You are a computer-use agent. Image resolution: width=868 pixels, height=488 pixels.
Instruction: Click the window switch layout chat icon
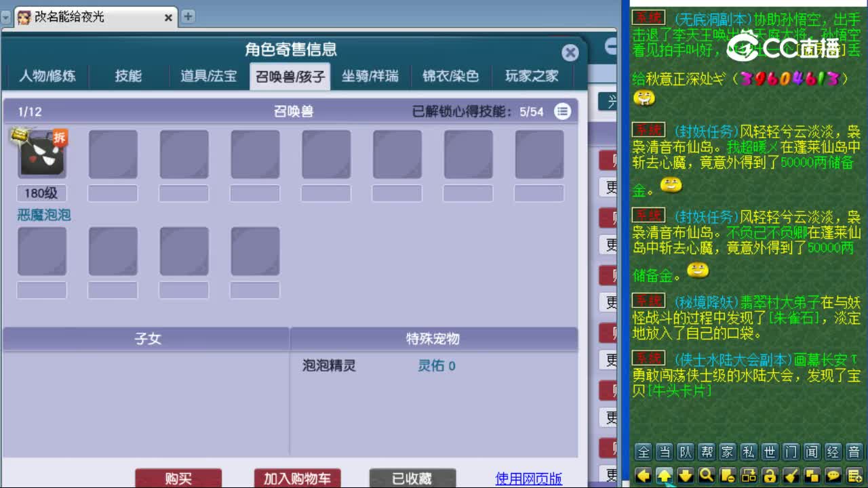pyautogui.click(x=749, y=475)
